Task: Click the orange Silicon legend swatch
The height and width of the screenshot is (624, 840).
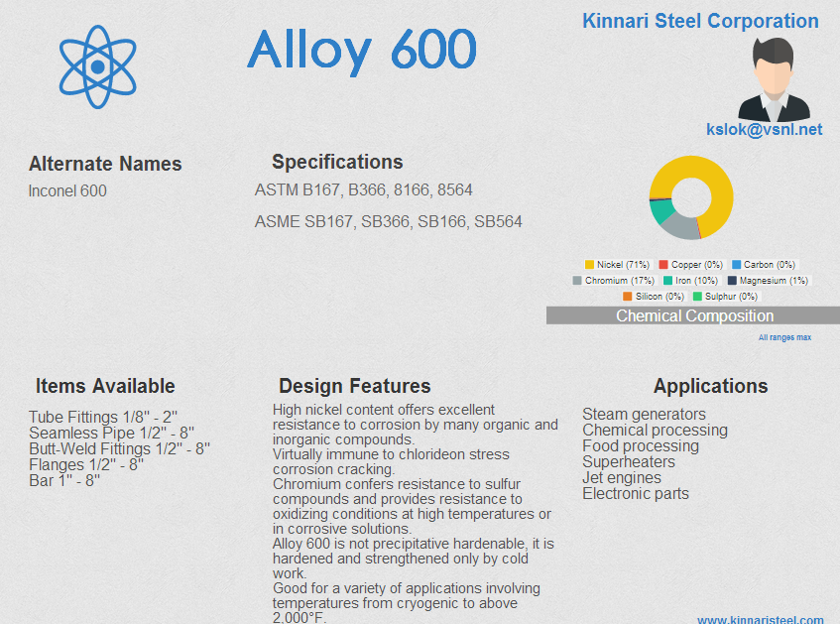Action: coord(628,296)
